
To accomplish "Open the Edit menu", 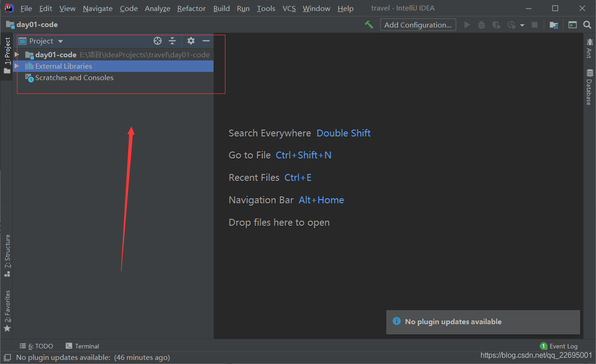I will pos(45,8).
